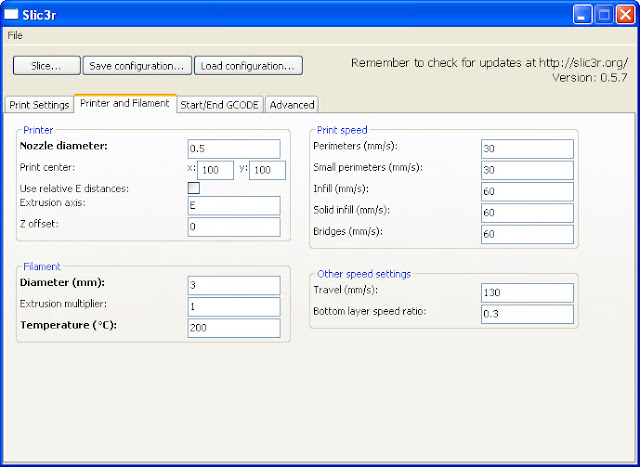Click the Z offset input
The height and width of the screenshot is (467, 640).
click(234, 227)
